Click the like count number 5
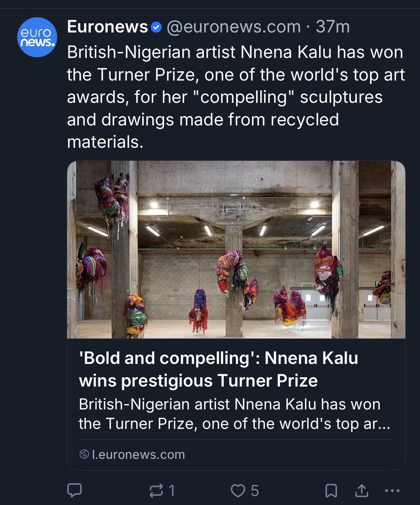 point(255,491)
